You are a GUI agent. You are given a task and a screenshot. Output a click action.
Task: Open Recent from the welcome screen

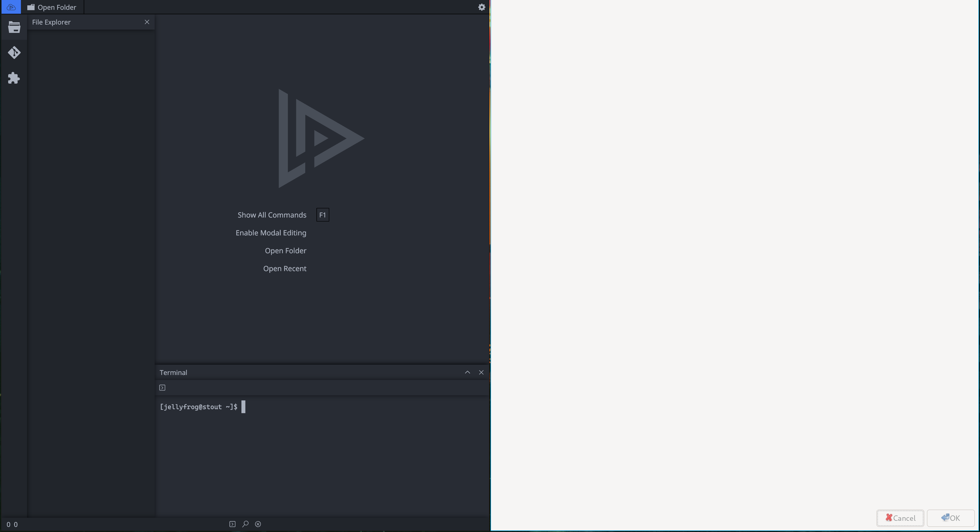(285, 269)
